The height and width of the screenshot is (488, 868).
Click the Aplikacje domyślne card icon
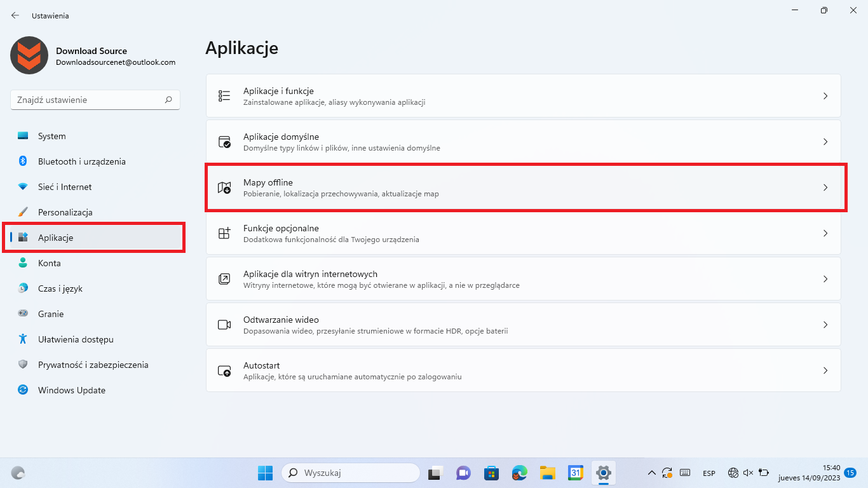[x=224, y=142]
